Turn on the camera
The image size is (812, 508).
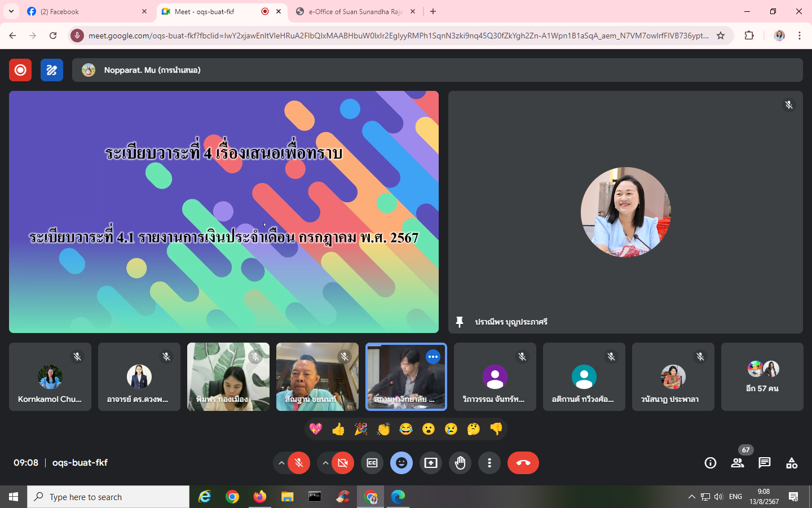(x=343, y=463)
